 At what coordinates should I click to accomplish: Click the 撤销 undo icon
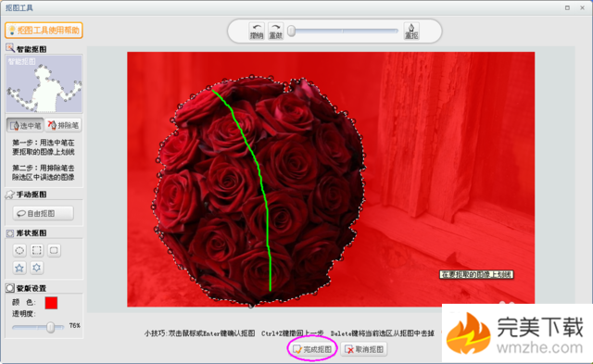(x=257, y=31)
